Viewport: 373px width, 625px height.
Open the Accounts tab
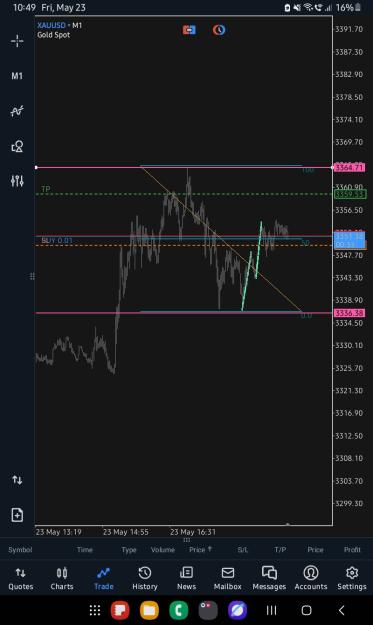[311, 579]
